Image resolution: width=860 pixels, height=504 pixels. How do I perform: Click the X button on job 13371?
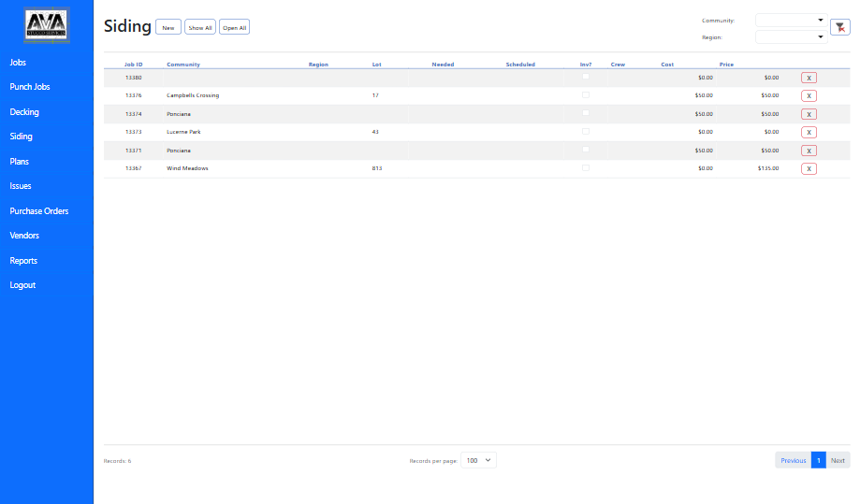(x=809, y=151)
